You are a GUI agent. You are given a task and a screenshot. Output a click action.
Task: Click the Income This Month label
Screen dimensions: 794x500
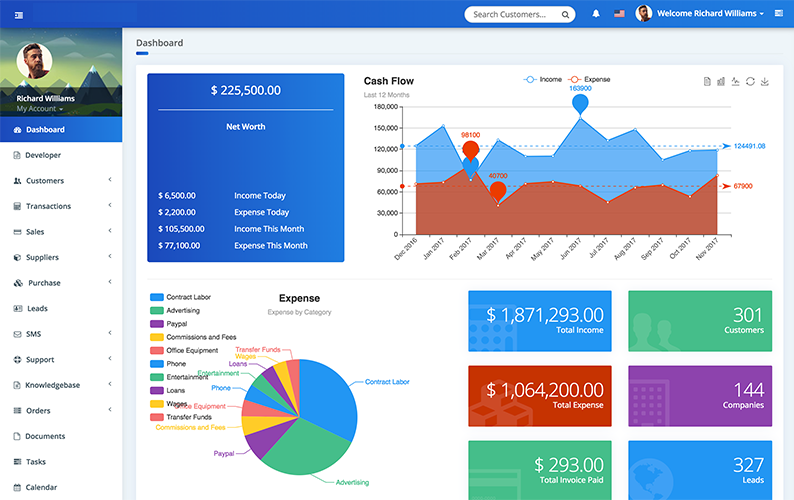pyautogui.click(x=269, y=229)
